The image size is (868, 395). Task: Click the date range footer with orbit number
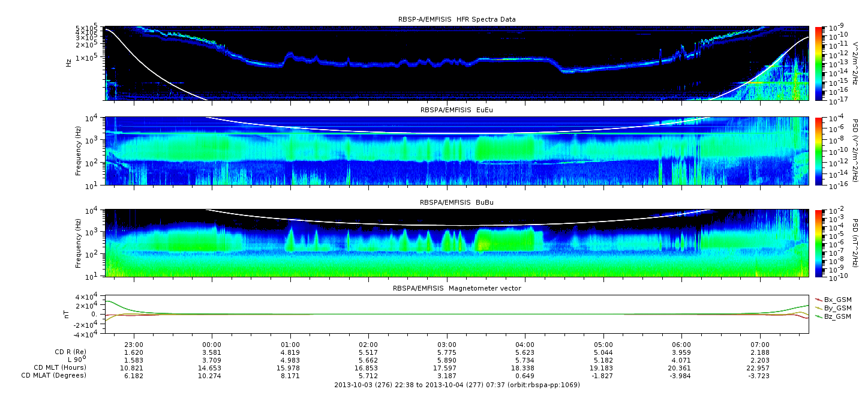[x=456, y=385]
